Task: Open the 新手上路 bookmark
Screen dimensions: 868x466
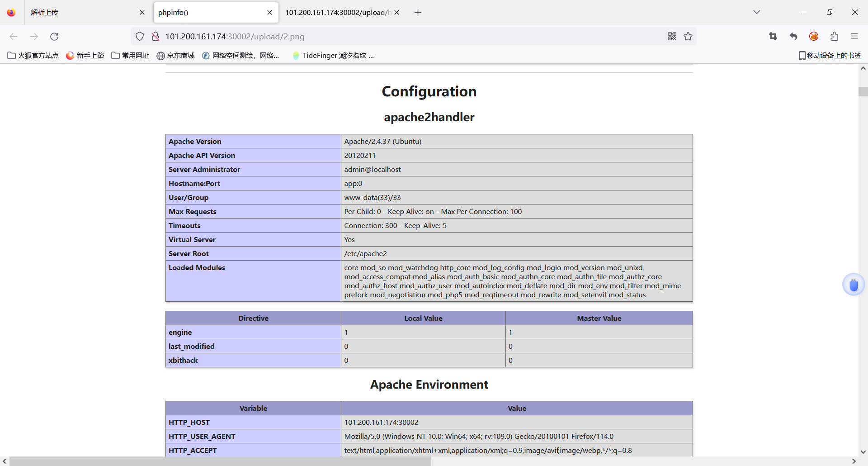Action: point(85,55)
